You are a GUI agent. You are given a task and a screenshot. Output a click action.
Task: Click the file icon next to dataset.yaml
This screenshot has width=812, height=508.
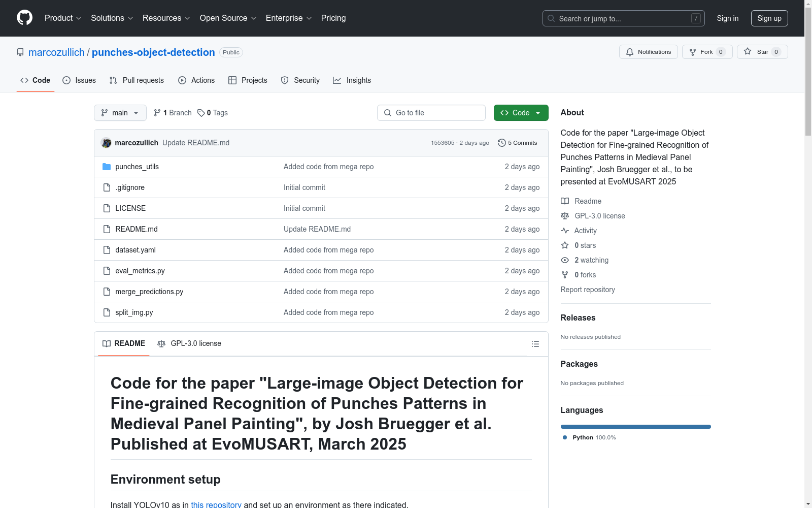click(107, 250)
